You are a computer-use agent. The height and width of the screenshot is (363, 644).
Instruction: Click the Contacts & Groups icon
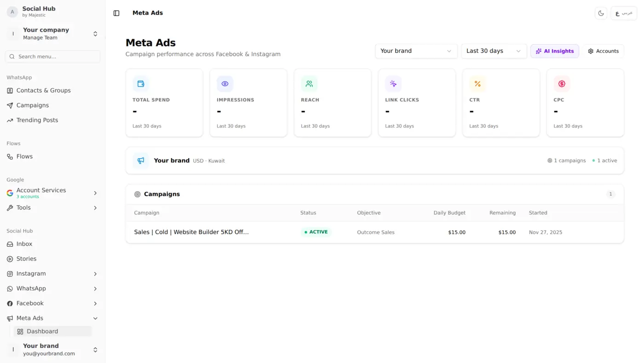[x=10, y=91]
